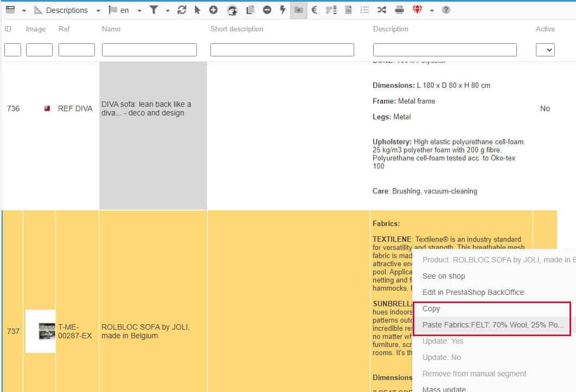Viewport: 576px width, 392px height.
Task: Choose 'Paste Fabrics:FELT' from context menu
Action: click(492, 325)
